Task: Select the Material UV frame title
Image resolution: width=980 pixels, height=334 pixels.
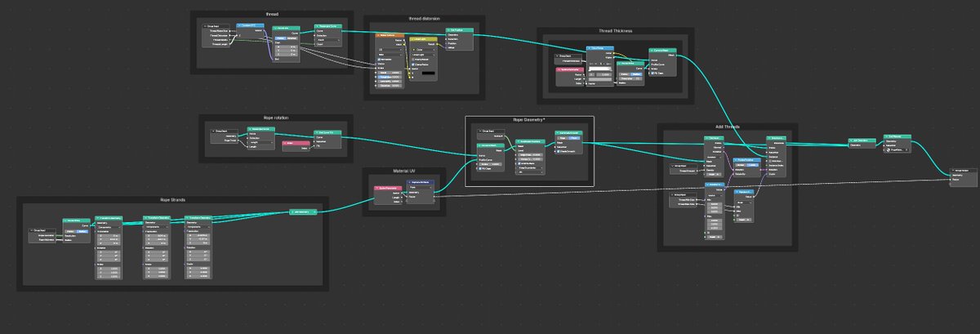Action: (405, 171)
